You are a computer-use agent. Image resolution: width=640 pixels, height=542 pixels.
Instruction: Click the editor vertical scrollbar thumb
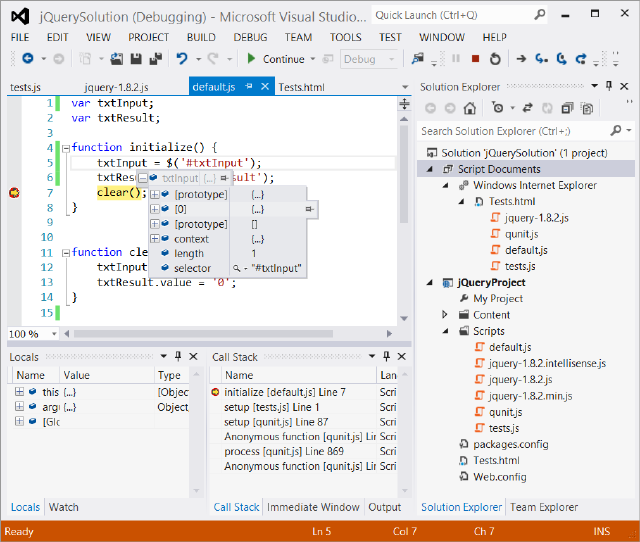coord(404,174)
